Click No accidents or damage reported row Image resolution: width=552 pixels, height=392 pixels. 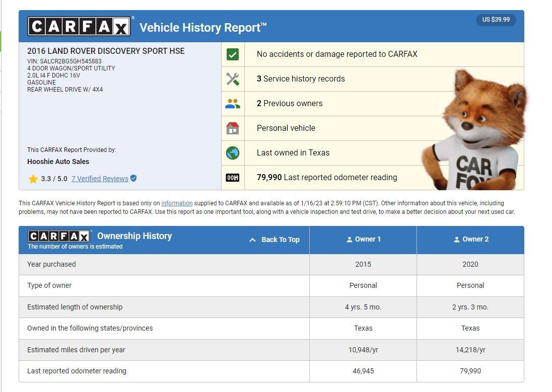coord(373,54)
